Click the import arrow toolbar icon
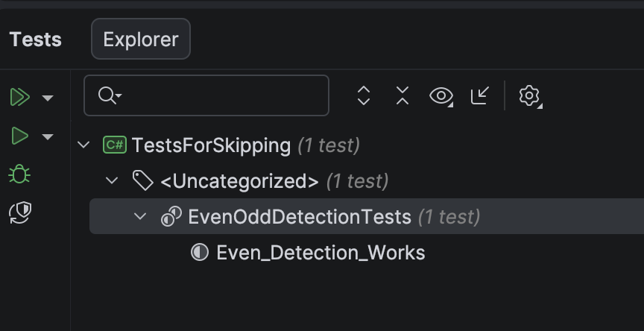 click(x=480, y=95)
